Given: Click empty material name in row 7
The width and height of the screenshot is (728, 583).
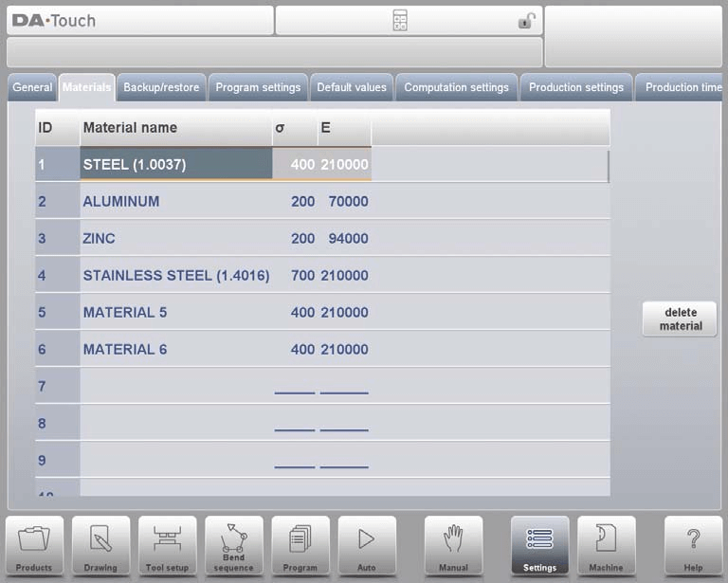Looking at the screenshot, I should click(175, 387).
